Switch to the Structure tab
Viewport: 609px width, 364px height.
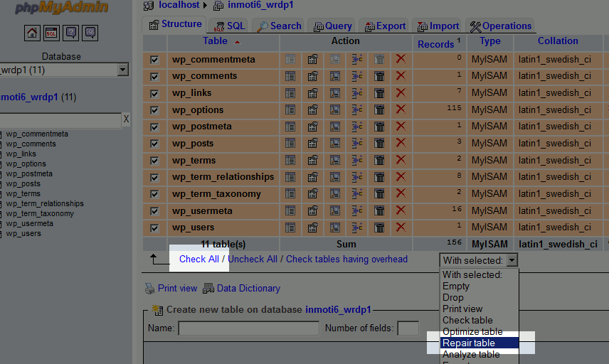[x=175, y=24]
